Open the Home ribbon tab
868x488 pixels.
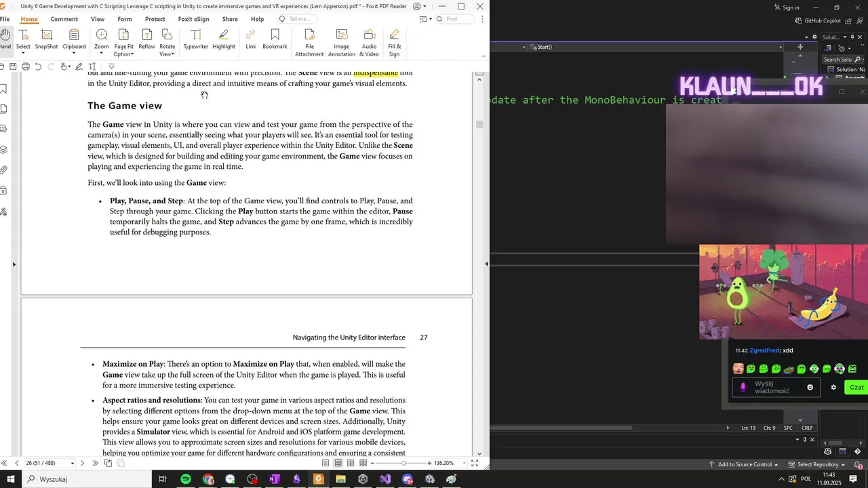pyautogui.click(x=29, y=19)
